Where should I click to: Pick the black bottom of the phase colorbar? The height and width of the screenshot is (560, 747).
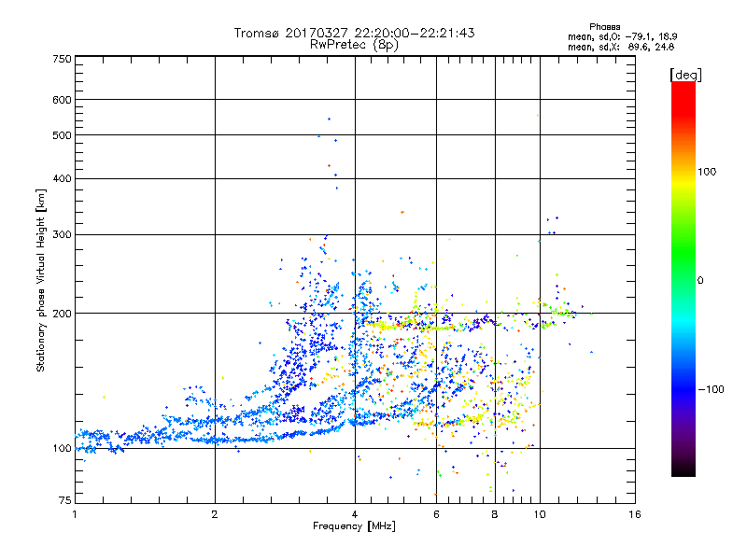point(684,470)
